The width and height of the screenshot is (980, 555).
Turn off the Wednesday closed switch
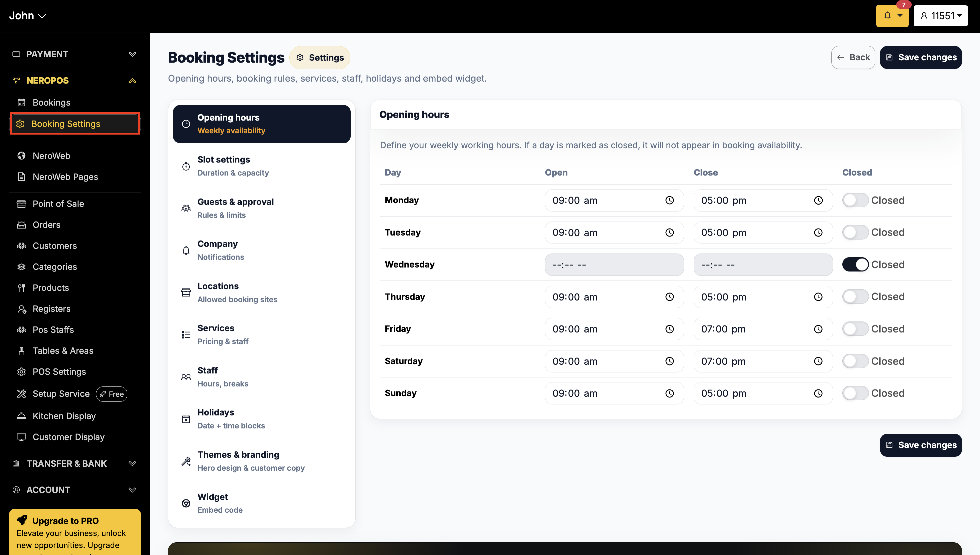click(855, 265)
